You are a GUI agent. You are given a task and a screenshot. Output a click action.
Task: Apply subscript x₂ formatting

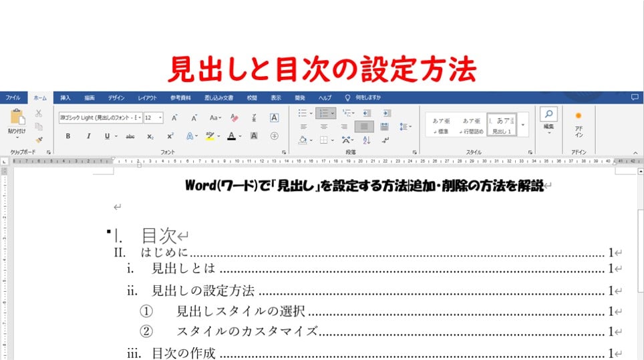click(150, 136)
